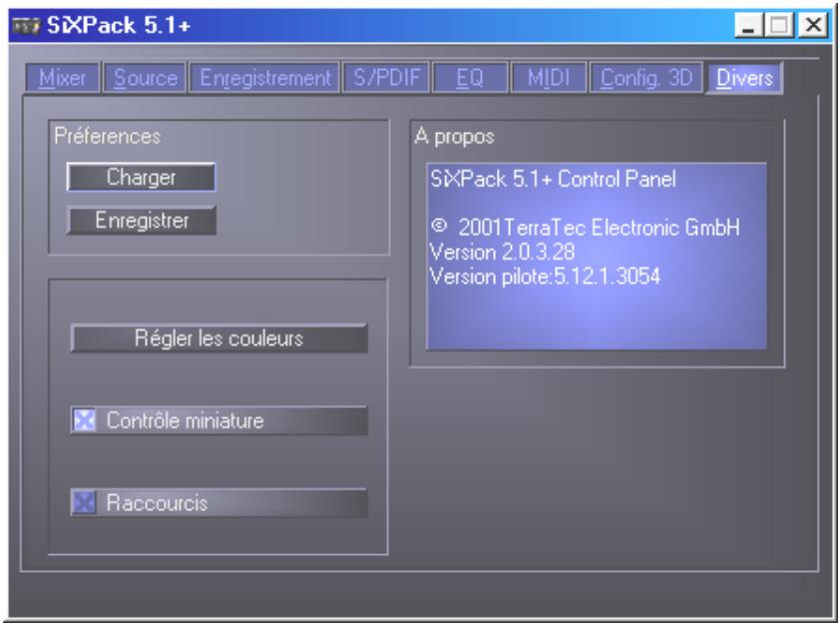Image resolution: width=840 pixels, height=628 pixels.
Task: Maximize the SiXPack 5.1+ window
Action: tap(779, 25)
